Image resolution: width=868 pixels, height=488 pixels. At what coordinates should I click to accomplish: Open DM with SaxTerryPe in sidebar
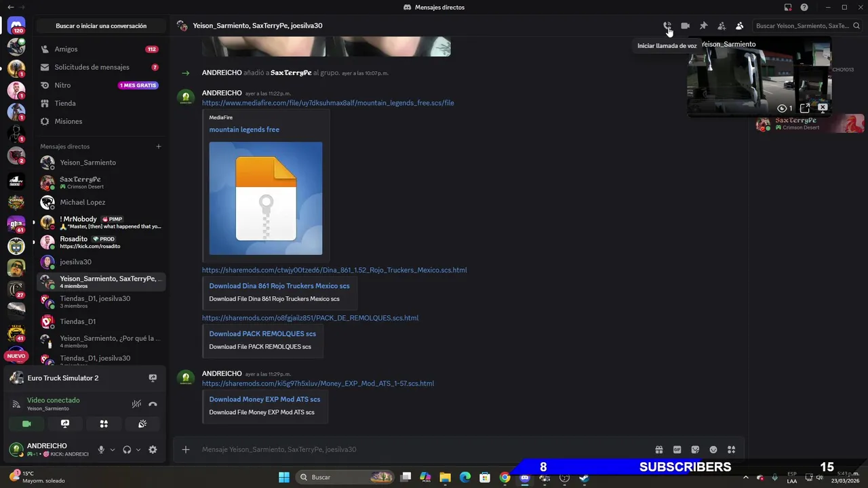[x=100, y=182]
